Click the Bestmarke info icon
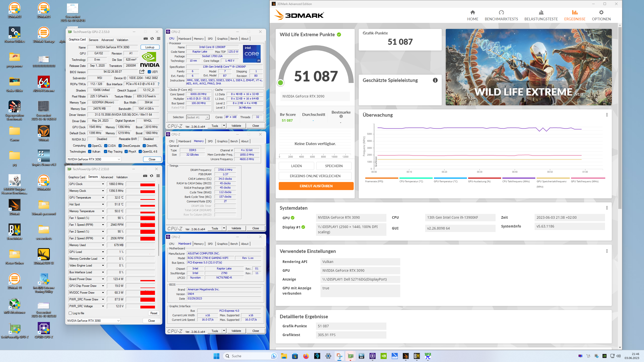The image size is (644, 362). [x=341, y=116]
